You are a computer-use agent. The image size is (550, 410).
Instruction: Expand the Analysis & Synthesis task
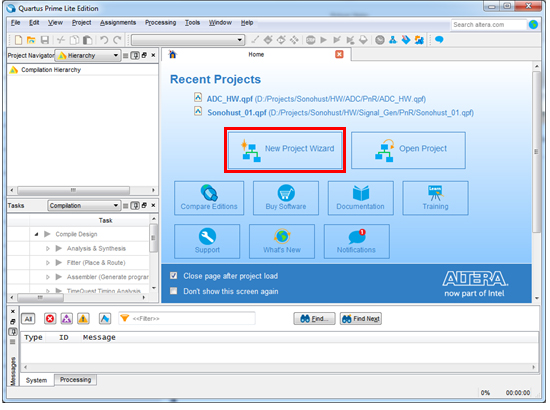pyautogui.click(x=48, y=248)
